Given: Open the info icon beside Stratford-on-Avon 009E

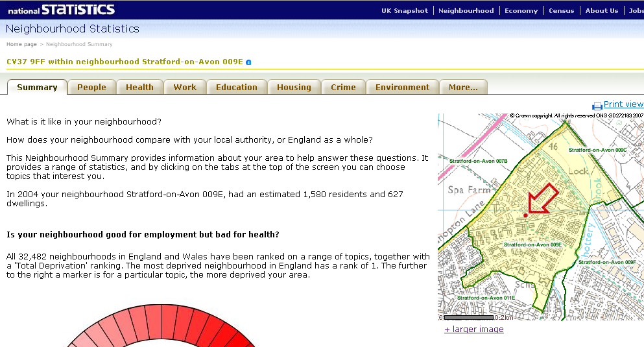Looking at the screenshot, I should 248,62.
